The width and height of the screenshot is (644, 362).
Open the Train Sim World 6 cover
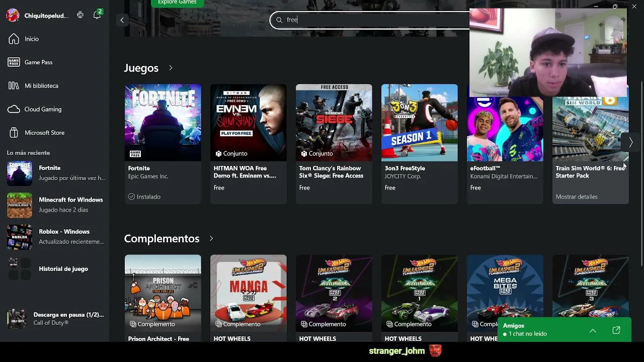click(591, 129)
